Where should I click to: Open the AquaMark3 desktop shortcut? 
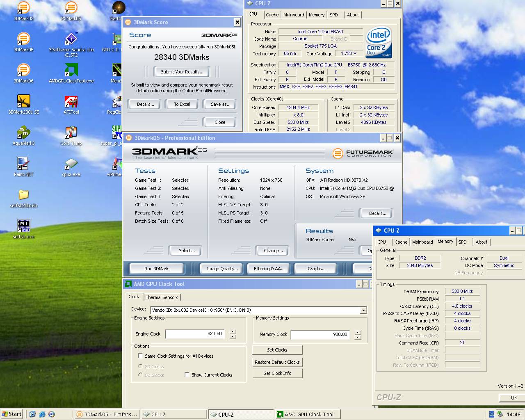click(24, 135)
